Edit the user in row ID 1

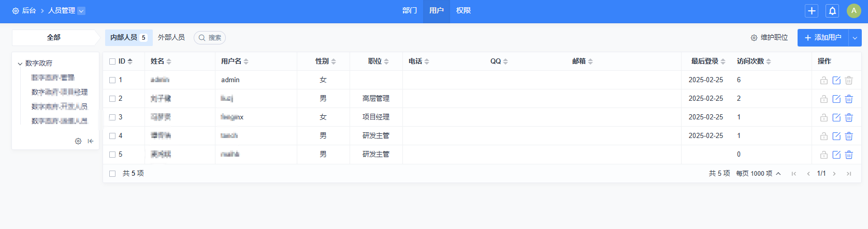[836, 80]
